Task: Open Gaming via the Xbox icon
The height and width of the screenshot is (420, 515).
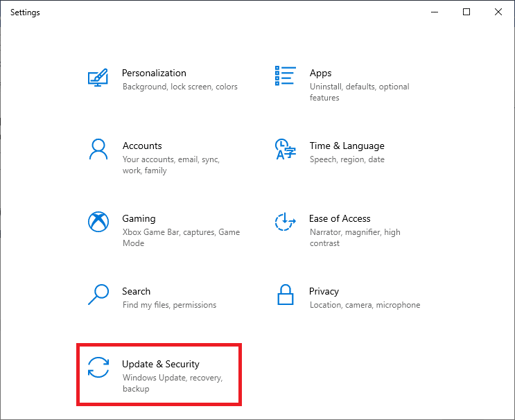Action: click(98, 222)
